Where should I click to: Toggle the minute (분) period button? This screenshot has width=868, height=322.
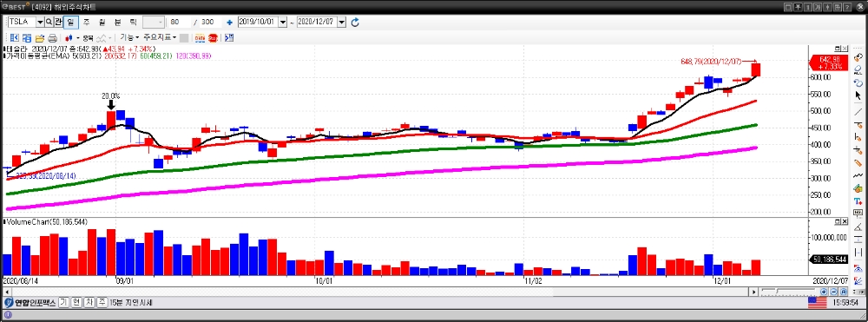point(117,22)
